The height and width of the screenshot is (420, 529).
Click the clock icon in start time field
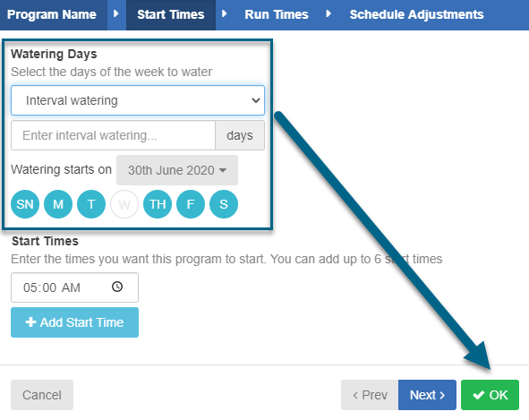click(x=117, y=287)
